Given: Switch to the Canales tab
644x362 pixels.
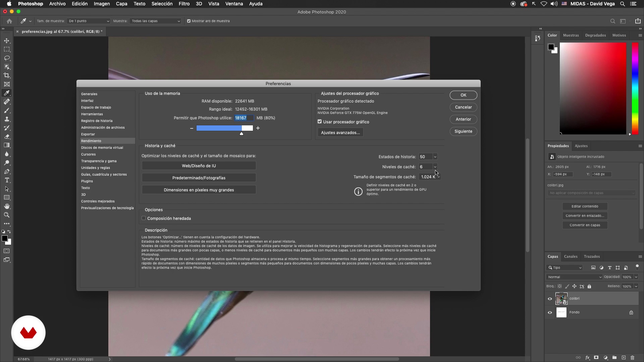Looking at the screenshot, I should click(571, 256).
